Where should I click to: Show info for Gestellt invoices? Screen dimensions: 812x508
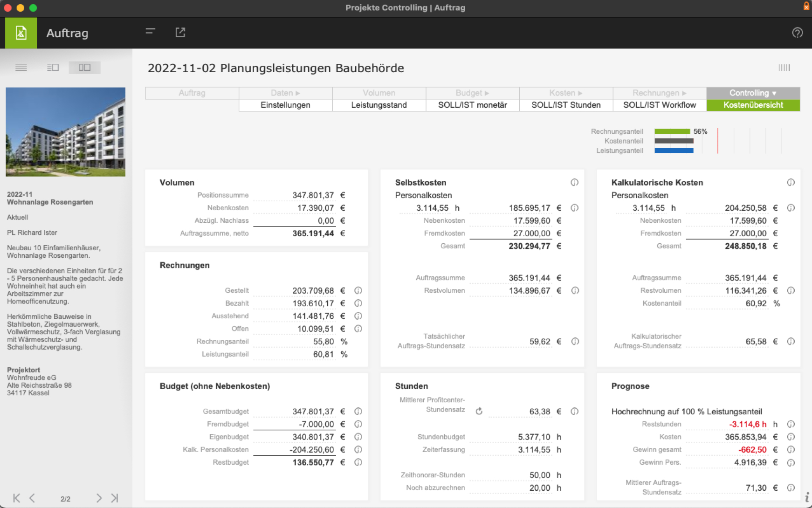[358, 290]
